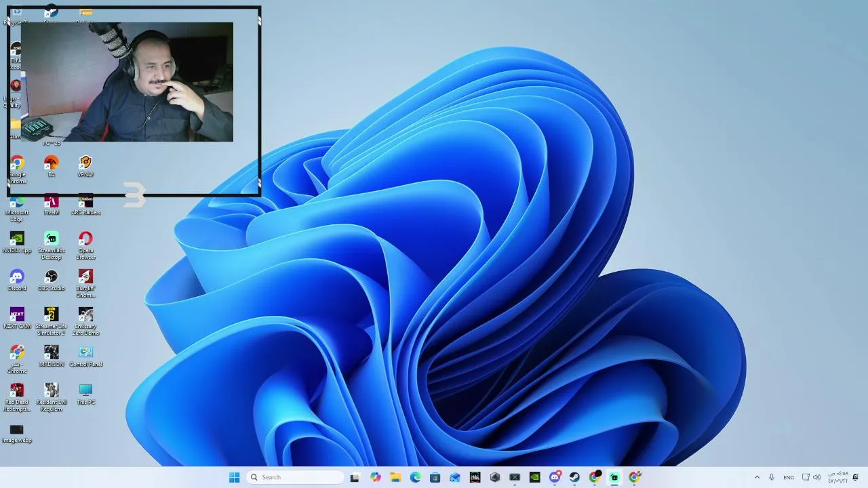
Task: Open notifications bell in the tray
Action: [856, 477]
